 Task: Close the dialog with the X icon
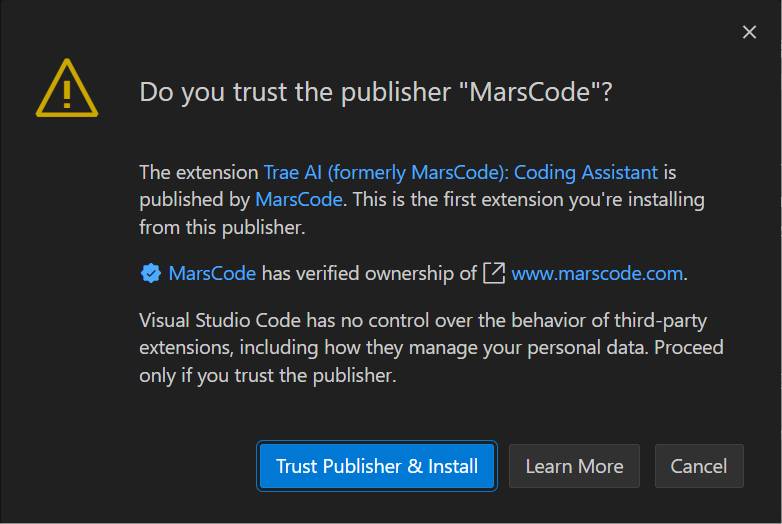tap(749, 32)
